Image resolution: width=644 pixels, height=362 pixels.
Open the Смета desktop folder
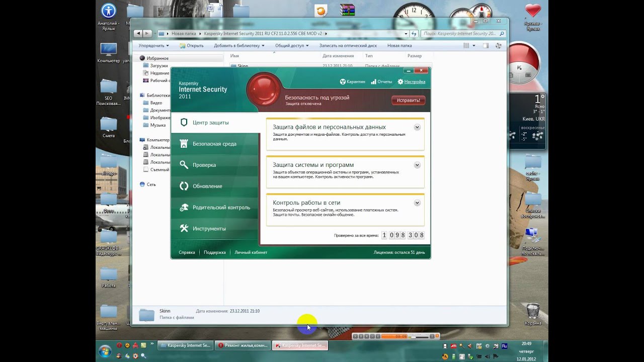click(x=109, y=128)
